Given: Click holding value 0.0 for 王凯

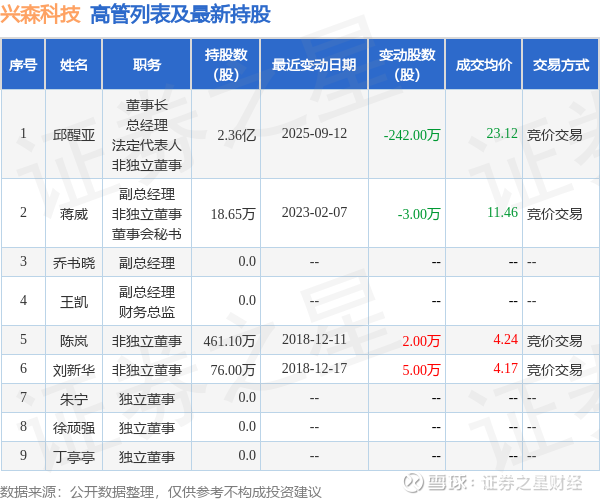Looking at the screenshot, I should [247, 300].
